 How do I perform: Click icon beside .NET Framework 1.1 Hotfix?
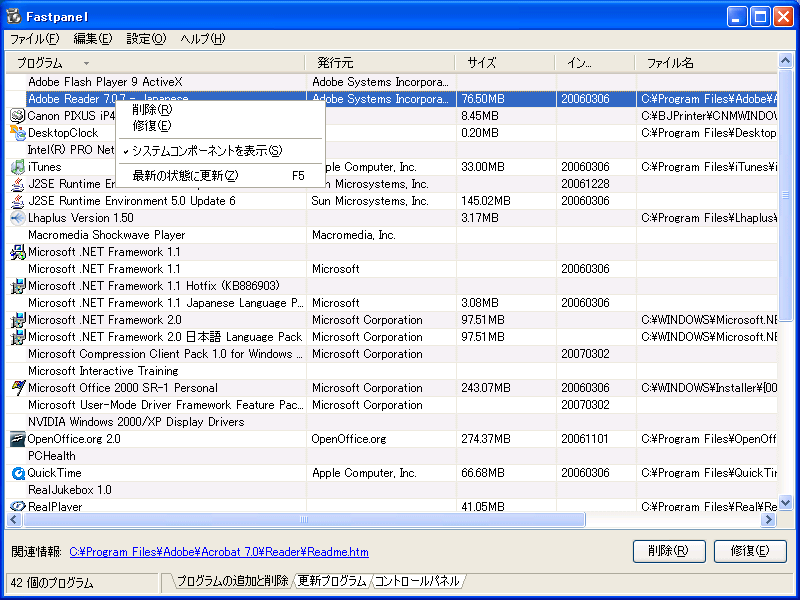(x=17, y=286)
